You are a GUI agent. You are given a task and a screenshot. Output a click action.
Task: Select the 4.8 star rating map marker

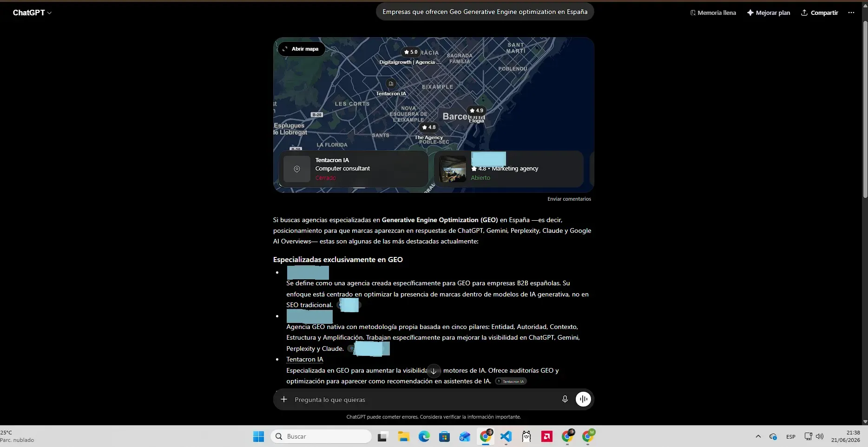(x=429, y=127)
